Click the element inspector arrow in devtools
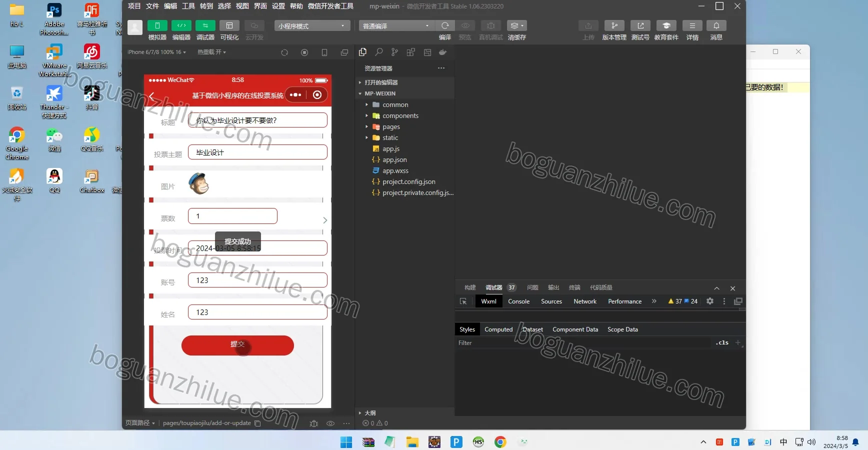This screenshot has height=450, width=868. 463,301
